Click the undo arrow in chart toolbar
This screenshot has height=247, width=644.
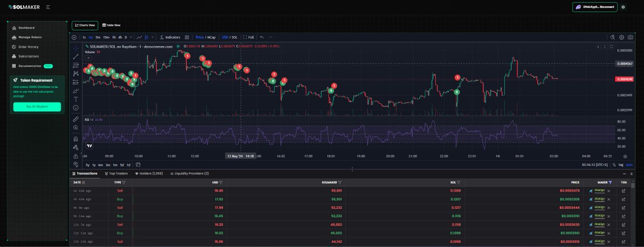coord(262,38)
